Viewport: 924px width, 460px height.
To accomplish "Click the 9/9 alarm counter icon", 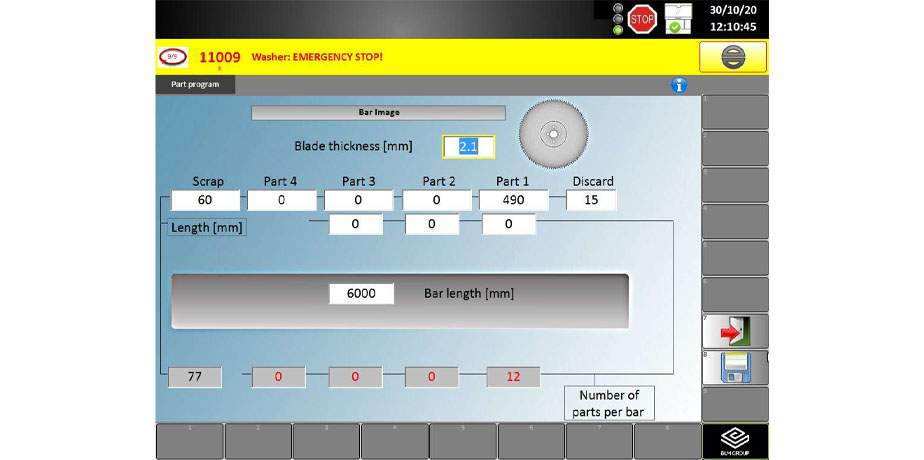I will click(173, 57).
